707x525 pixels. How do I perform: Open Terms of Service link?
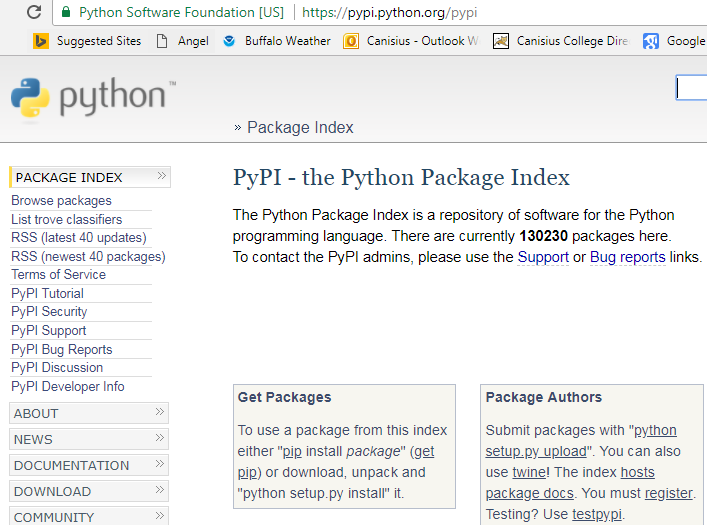59,274
